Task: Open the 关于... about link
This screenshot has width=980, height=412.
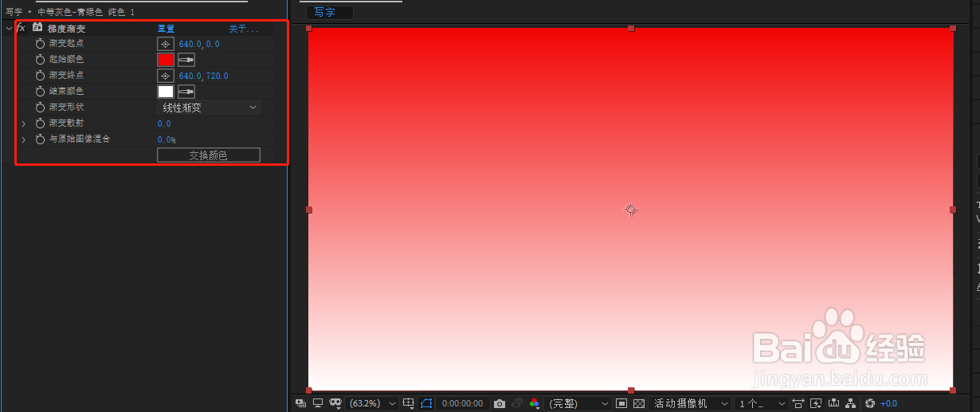Action: (244, 28)
